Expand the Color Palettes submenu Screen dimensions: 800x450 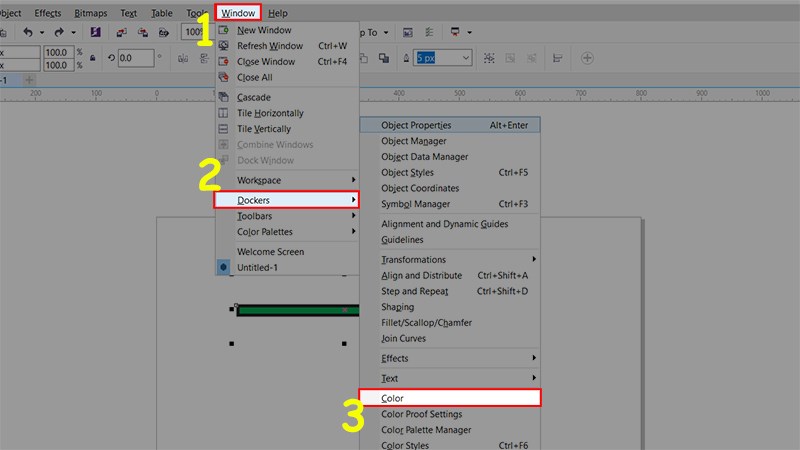tap(287, 232)
